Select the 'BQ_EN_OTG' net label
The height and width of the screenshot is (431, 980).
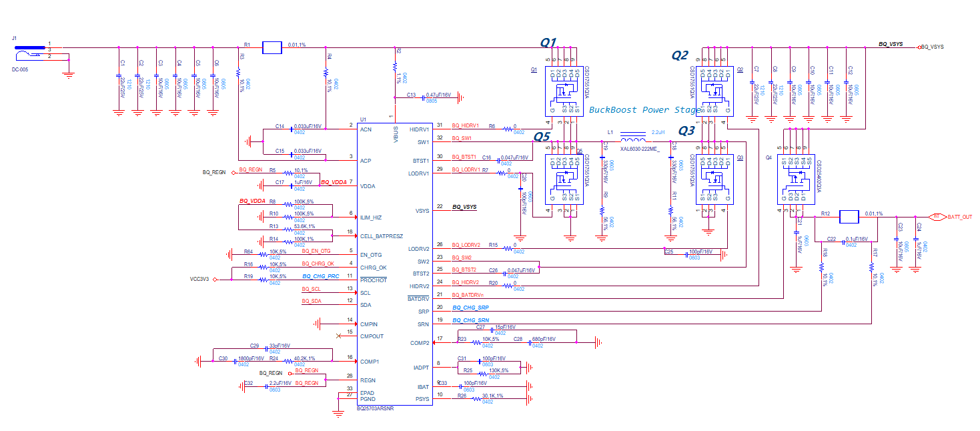click(316, 251)
